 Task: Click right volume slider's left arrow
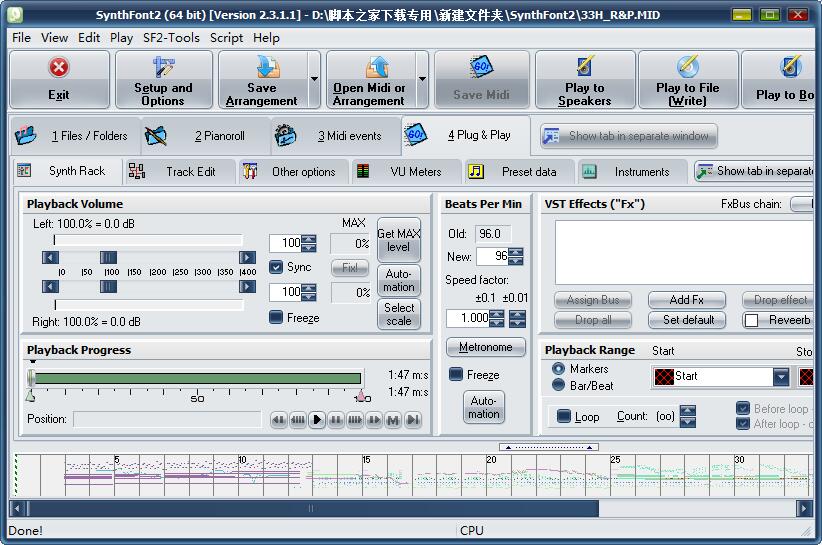click(x=50, y=287)
